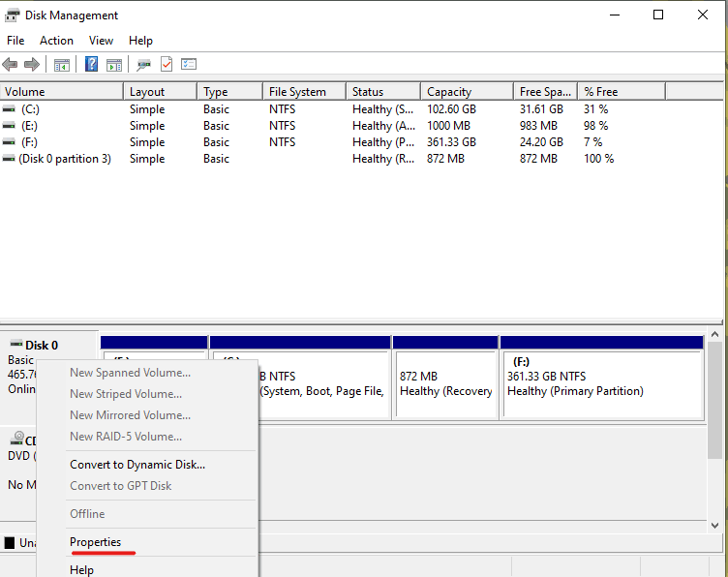Click the checklist settings toolbar icon
This screenshot has width=728, height=577.
pos(189,64)
